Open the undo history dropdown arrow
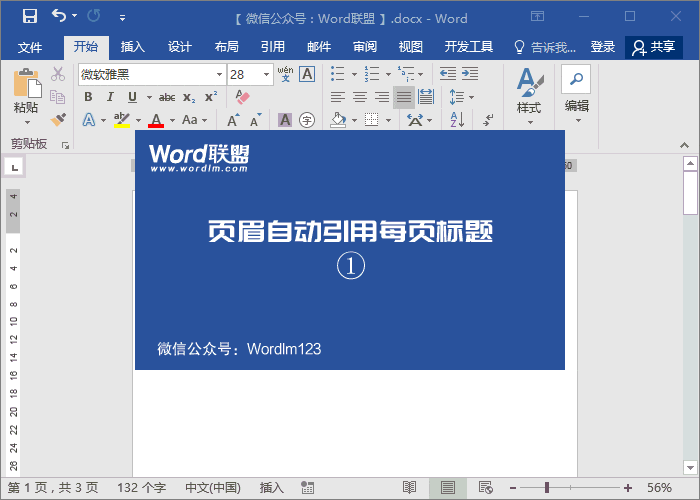This screenshot has height=500, width=700. (75, 16)
